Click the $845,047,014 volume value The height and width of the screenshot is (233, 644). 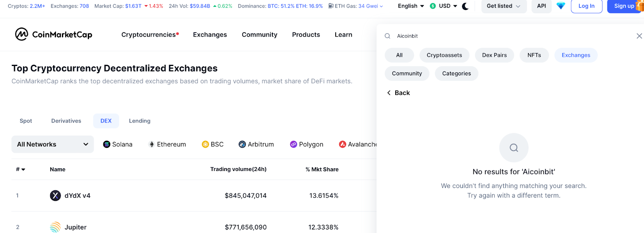coord(246,196)
